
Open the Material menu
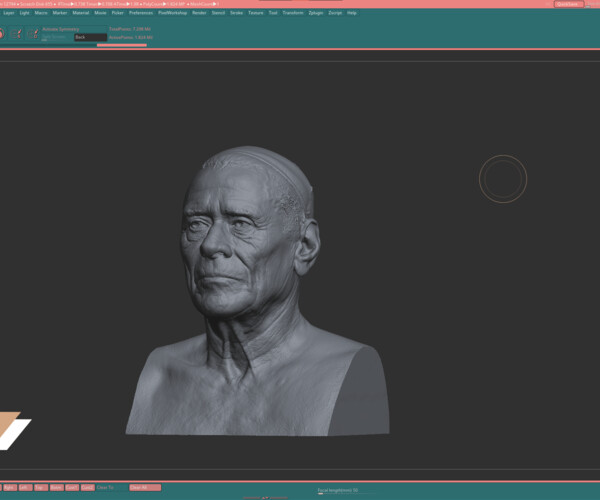[x=81, y=13]
